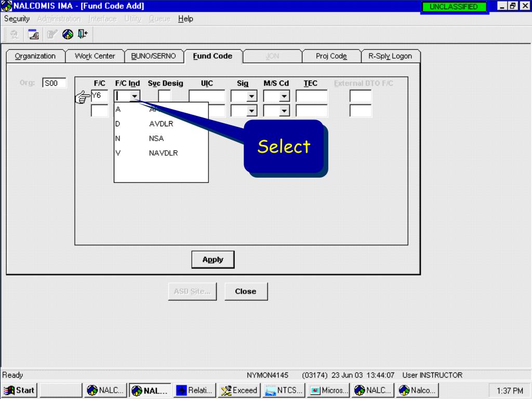Switch to the Micros... taskbar button
The height and width of the screenshot is (399, 532).
(x=328, y=390)
